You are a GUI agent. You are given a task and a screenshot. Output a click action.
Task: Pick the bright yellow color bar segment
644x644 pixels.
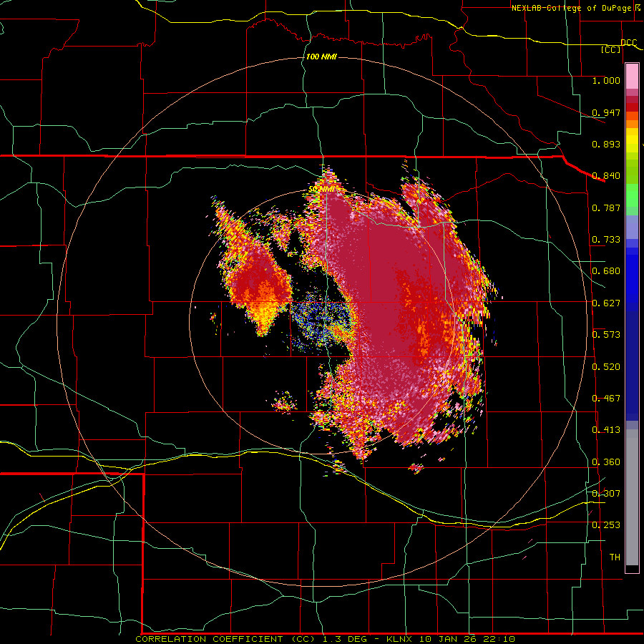(x=632, y=141)
